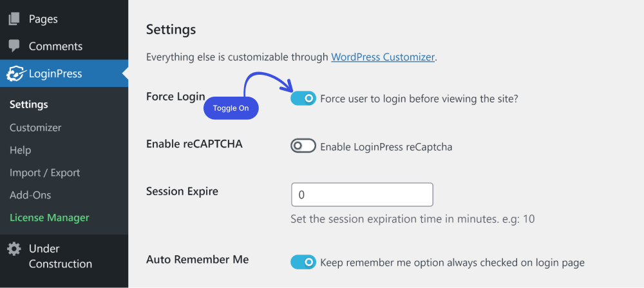644x288 pixels.
Task: Open the Comments menu label
Action: [x=55, y=46]
